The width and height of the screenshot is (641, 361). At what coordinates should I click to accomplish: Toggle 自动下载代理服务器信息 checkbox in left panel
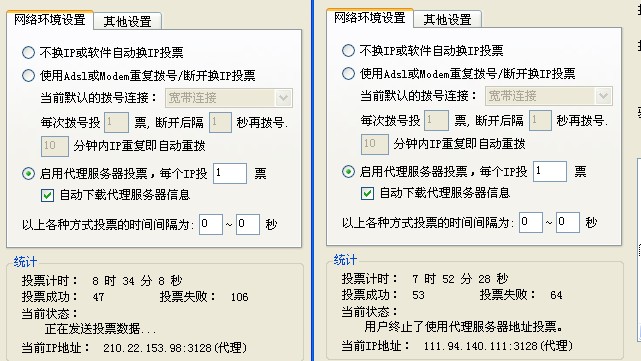[x=47, y=195]
